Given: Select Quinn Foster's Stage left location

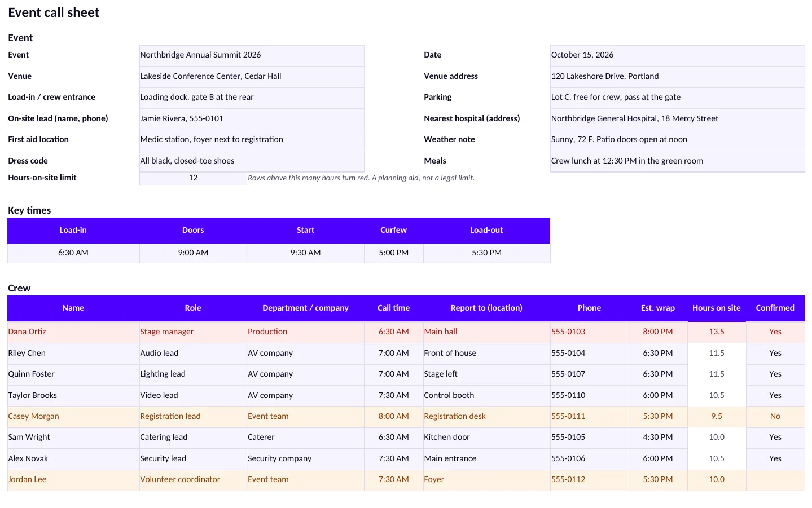Looking at the screenshot, I should point(486,374).
